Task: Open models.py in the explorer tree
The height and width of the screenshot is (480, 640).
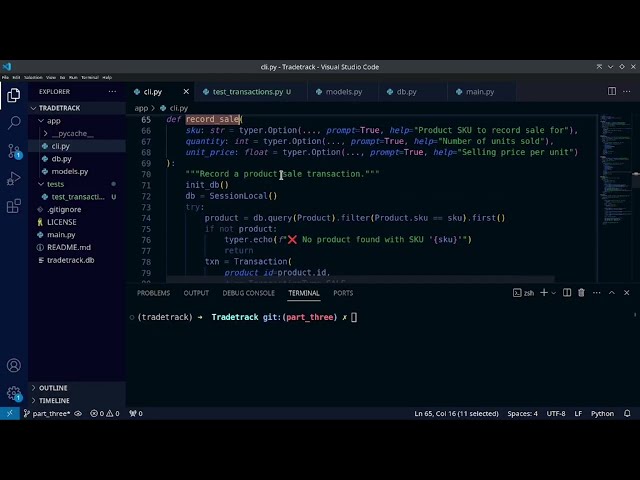Action: 77,171
